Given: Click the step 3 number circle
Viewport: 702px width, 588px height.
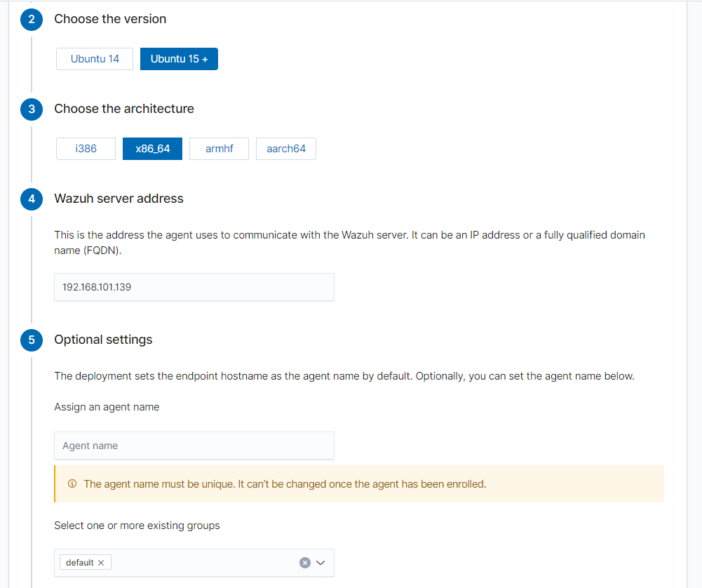Looking at the screenshot, I should click(x=31, y=109).
